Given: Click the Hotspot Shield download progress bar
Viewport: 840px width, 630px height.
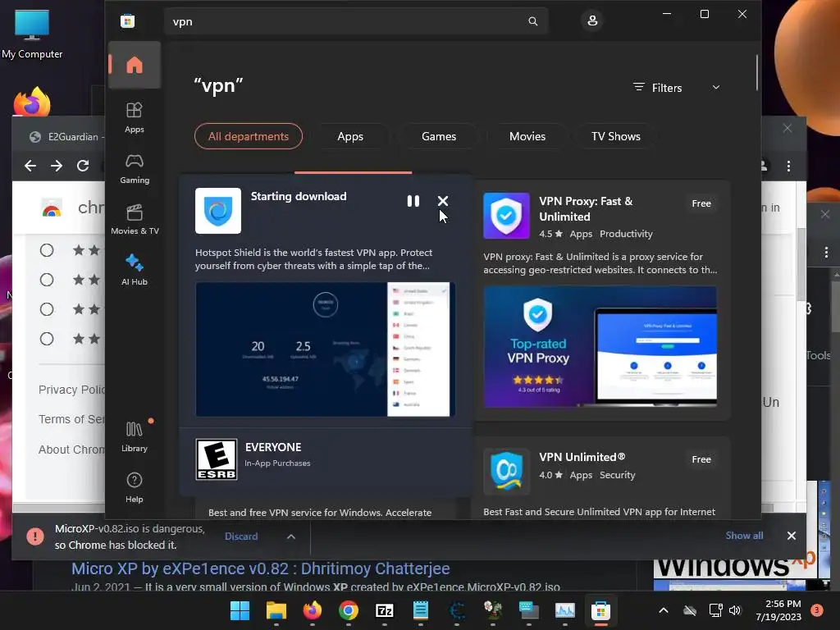Looking at the screenshot, I should point(353,172).
